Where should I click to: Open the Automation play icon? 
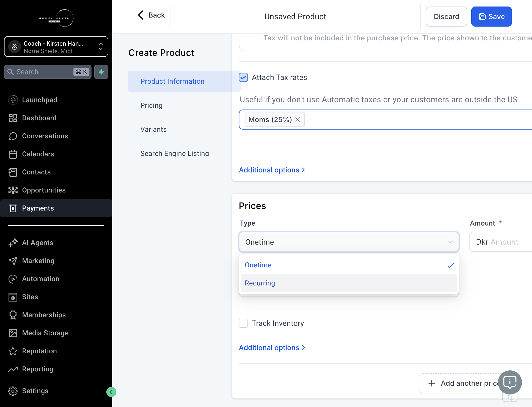[13, 279]
